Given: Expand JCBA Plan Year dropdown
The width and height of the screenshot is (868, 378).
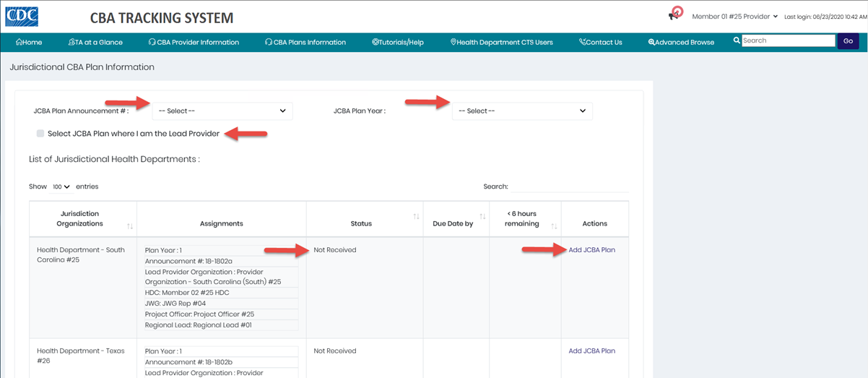Looking at the screenshot, I should (521, 111).
